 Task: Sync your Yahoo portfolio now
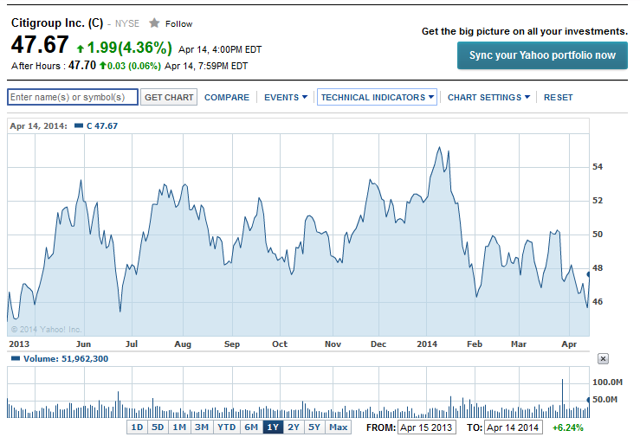542,55
